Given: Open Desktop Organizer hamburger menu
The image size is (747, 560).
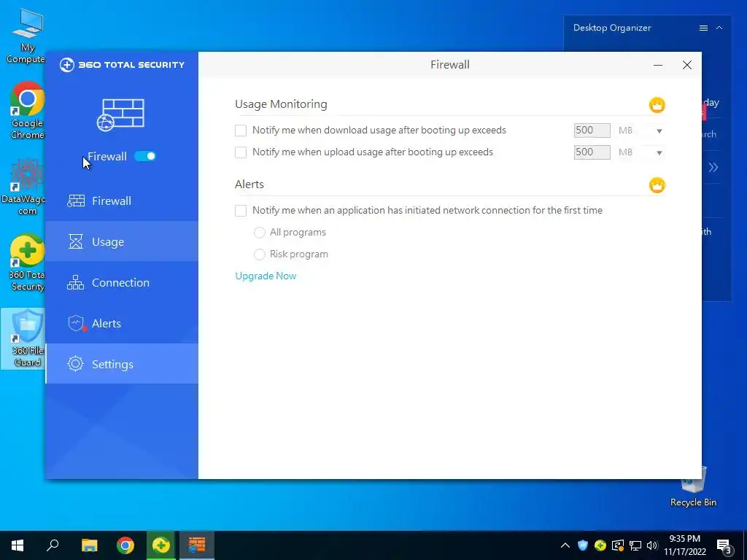Looking at the screenshot, I should click(x=703, y=28).
